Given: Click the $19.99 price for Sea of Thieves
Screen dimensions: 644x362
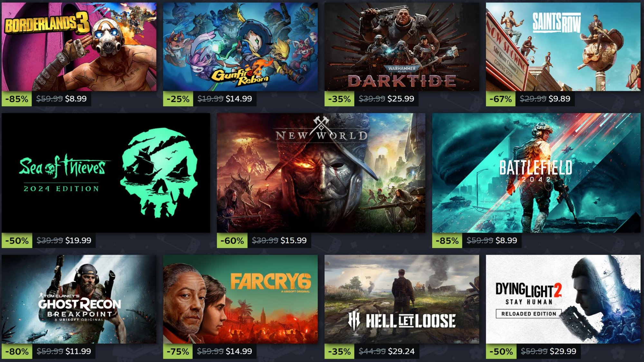Looking at the screenshot, I should pos(78,241).
